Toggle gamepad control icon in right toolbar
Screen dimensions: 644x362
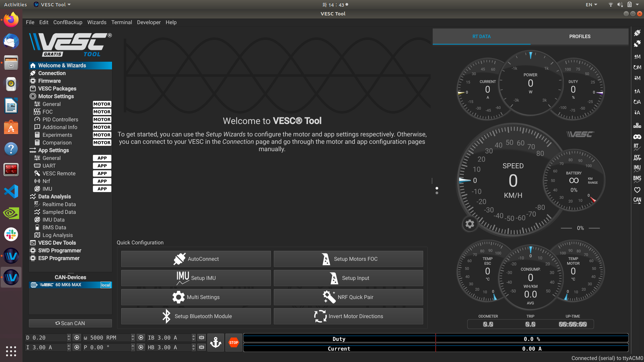(637, 137)
